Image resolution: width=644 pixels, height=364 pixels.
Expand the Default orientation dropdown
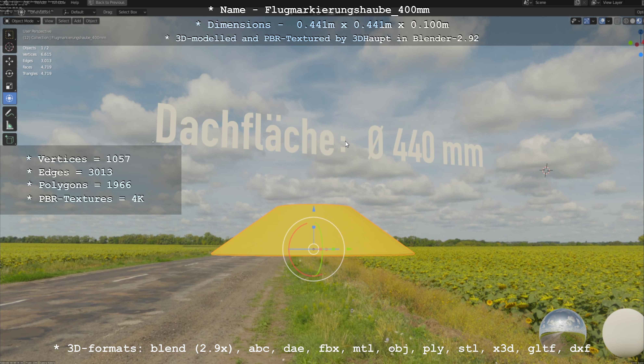(79, 12)
